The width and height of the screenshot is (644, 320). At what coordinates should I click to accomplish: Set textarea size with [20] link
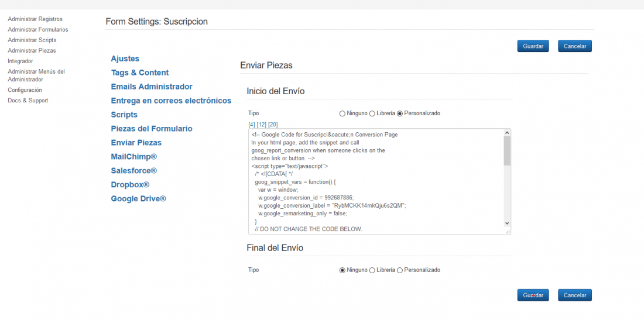pyautogui.click(x=273, y=124)
